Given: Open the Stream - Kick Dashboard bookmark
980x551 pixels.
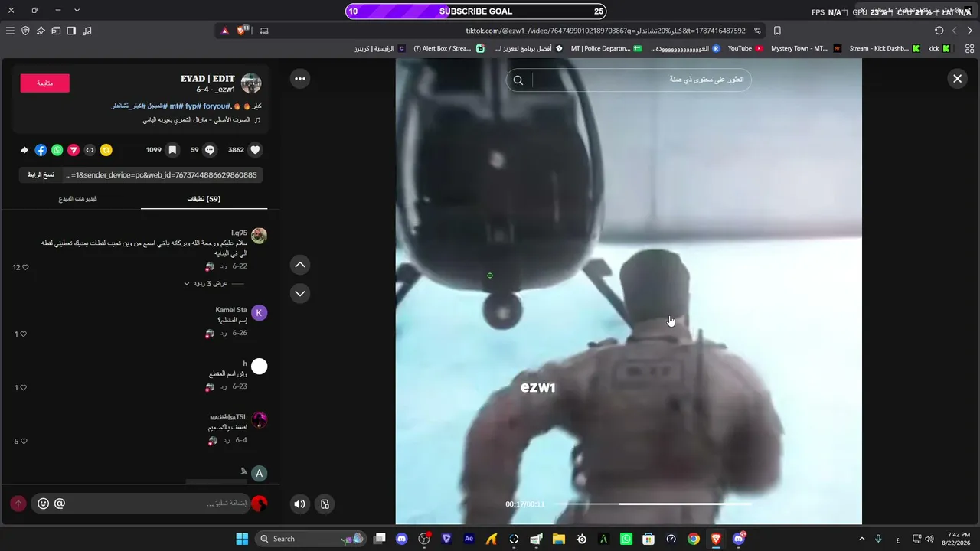Looking at the screenshot, I should [884, 48].
